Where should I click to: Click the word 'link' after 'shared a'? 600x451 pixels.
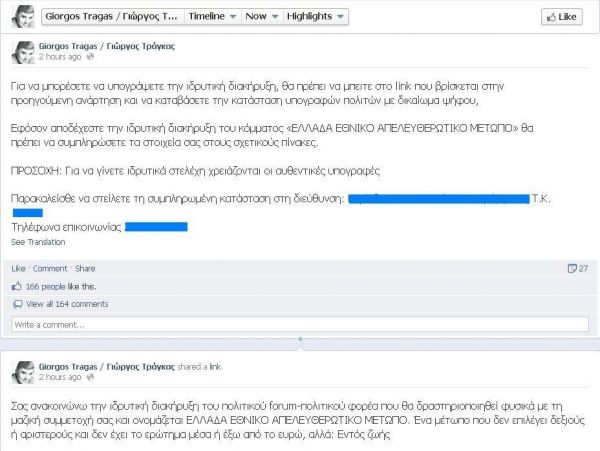point(215,366)
